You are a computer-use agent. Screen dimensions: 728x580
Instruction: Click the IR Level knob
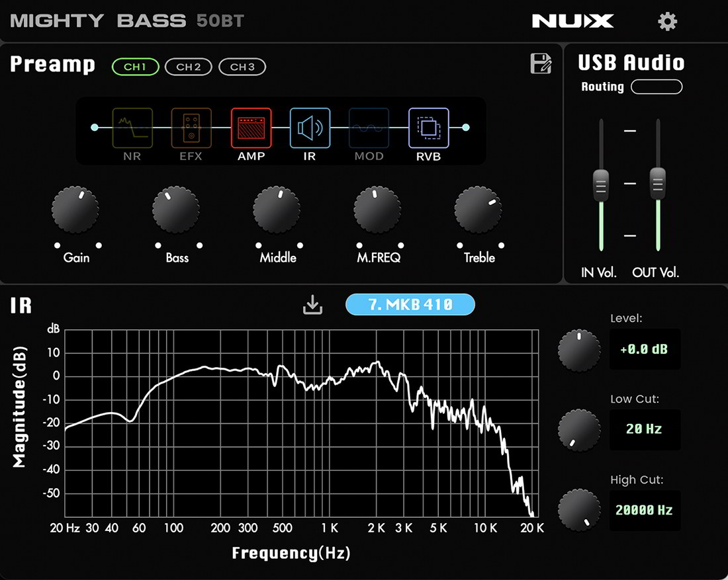pos(579,351)
